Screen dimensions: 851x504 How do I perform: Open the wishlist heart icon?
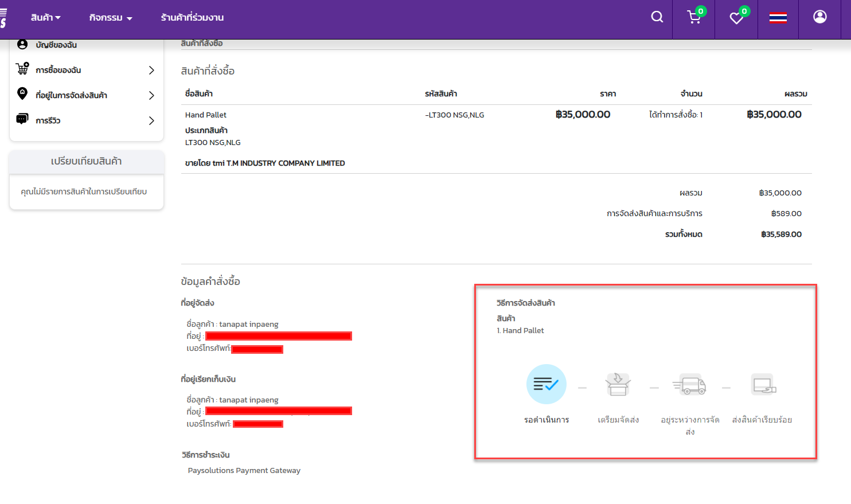[736, 18]
